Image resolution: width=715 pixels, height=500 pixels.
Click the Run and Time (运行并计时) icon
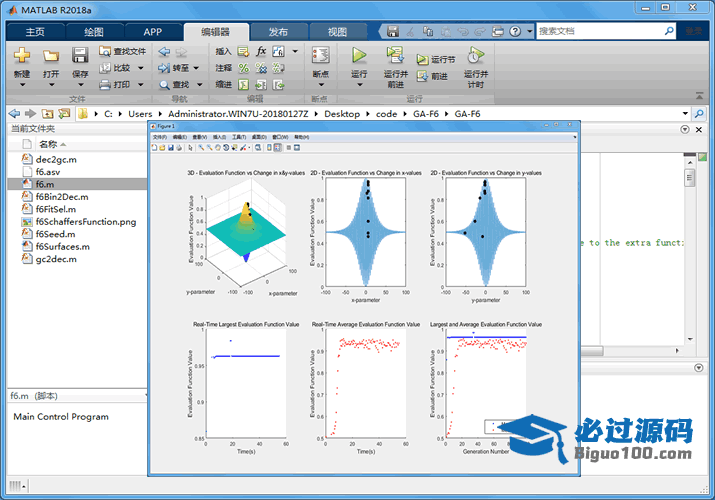(476, 56)
